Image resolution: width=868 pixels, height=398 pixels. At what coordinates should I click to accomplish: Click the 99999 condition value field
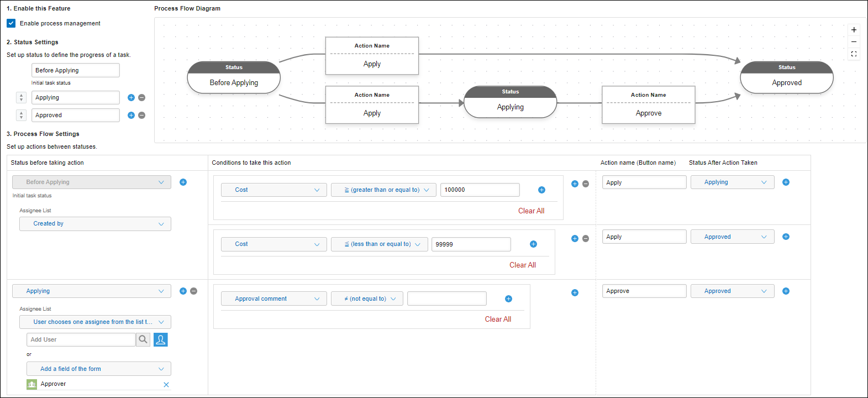tap(471, 244)
